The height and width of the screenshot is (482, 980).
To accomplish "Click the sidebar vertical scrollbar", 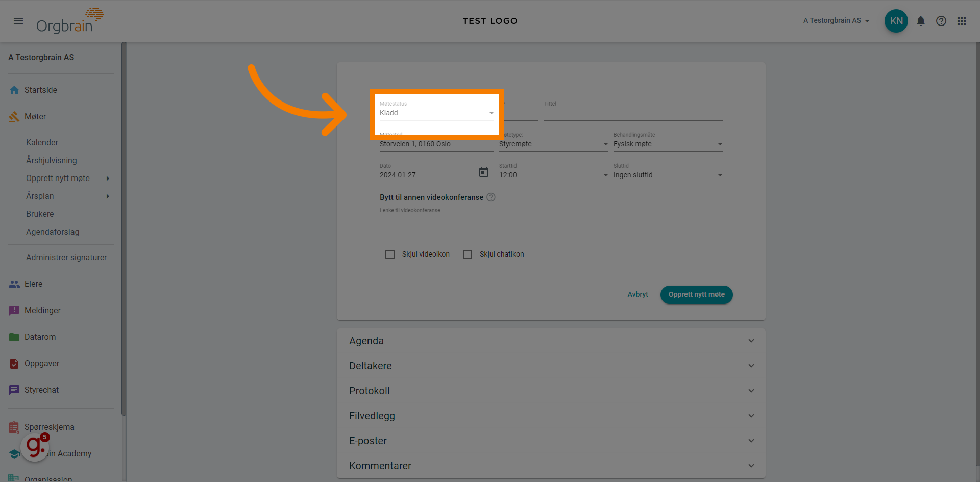I will point(124,230).
